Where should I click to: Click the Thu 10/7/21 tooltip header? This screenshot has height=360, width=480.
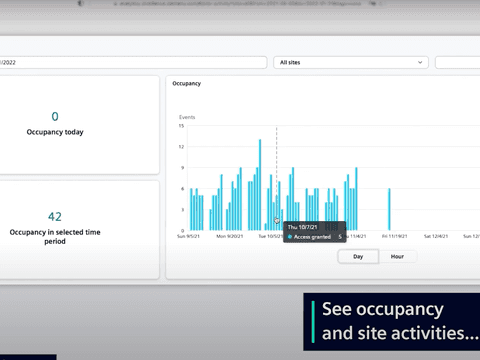pos(302,227)
